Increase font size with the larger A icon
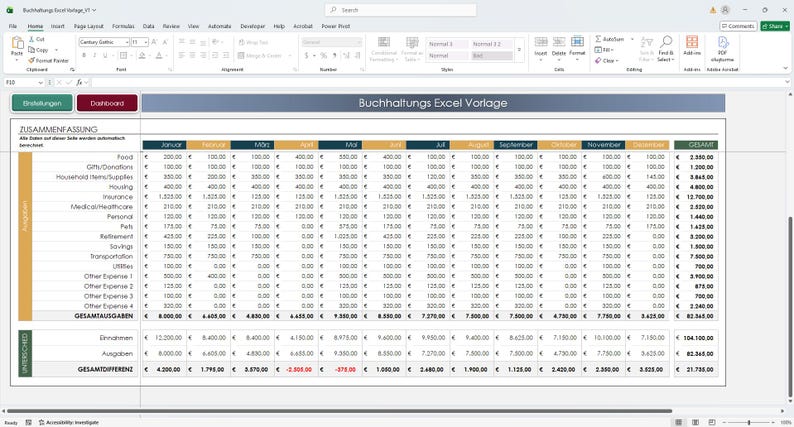This screenshot has height=427, width=794. pos(154,42)
